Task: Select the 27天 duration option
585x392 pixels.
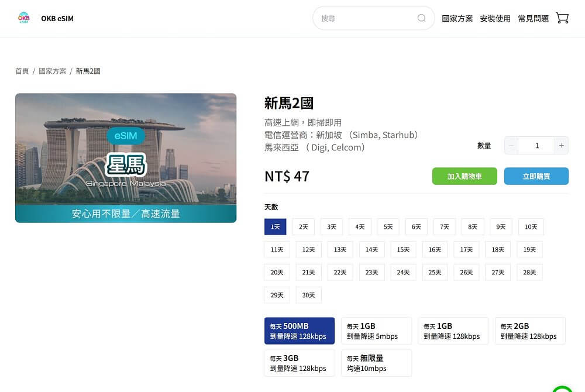Action: tap(498, 272)
